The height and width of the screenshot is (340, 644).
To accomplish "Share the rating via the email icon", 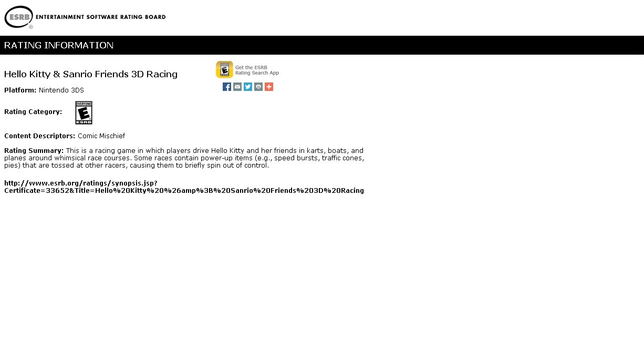I will (x=237, y=87).
